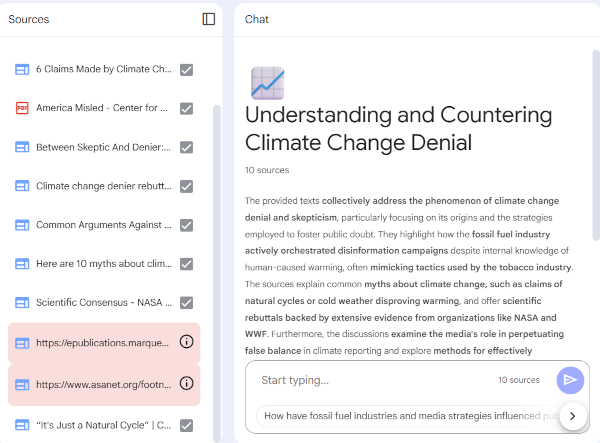Click the send message arrow button

570,380
